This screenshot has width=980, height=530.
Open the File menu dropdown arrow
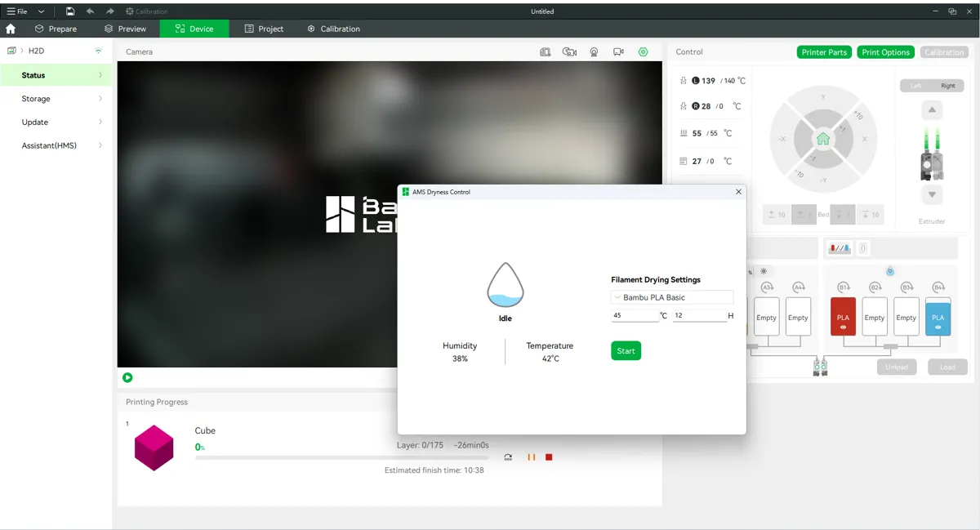coord(41,11)
